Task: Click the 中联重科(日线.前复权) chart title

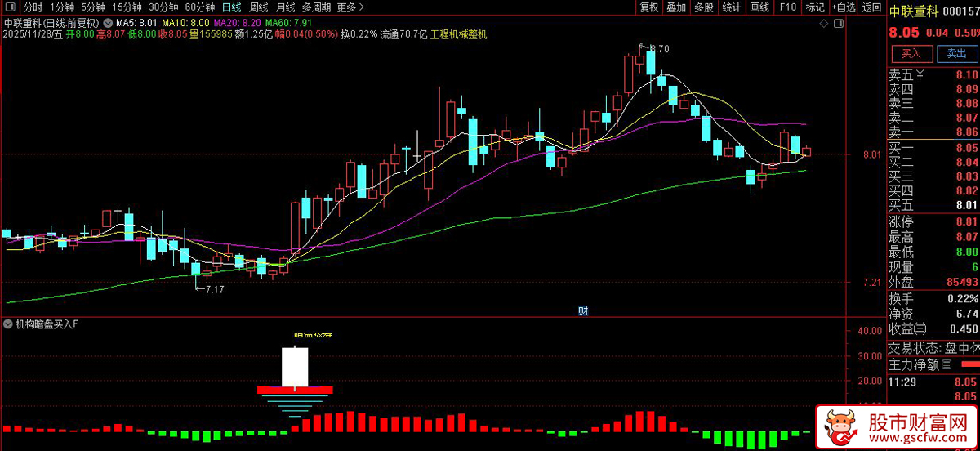Action: coord(52,23)
